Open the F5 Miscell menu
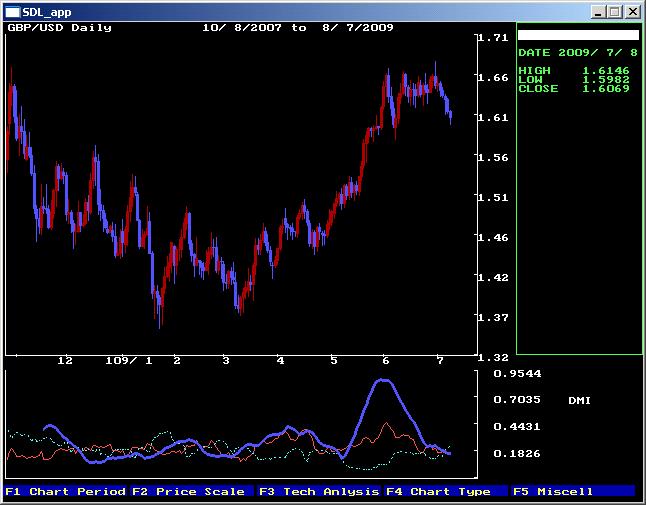 [573, 491]
